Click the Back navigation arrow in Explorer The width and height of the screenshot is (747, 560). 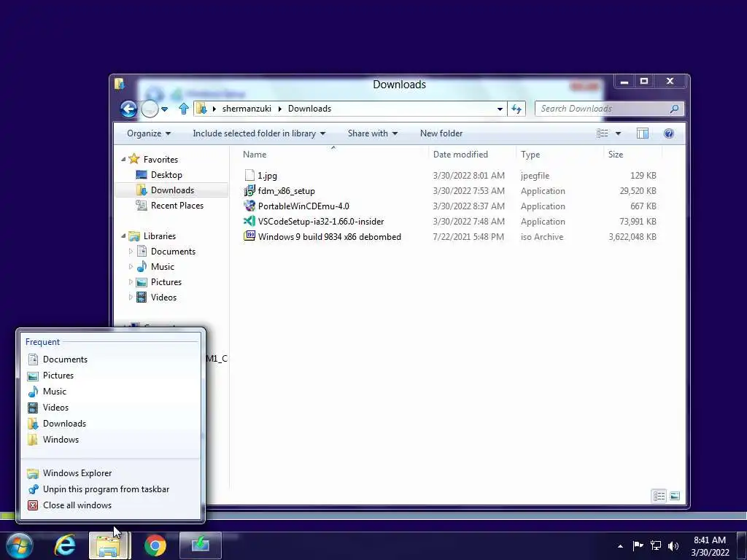[128, 109]
